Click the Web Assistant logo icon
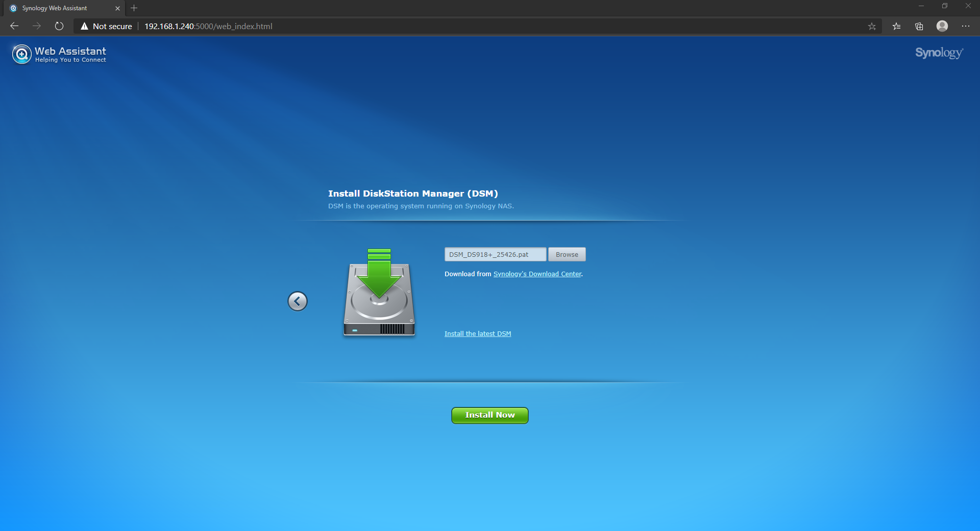Screen dimensions: 980x531 (x=21, y=54)
